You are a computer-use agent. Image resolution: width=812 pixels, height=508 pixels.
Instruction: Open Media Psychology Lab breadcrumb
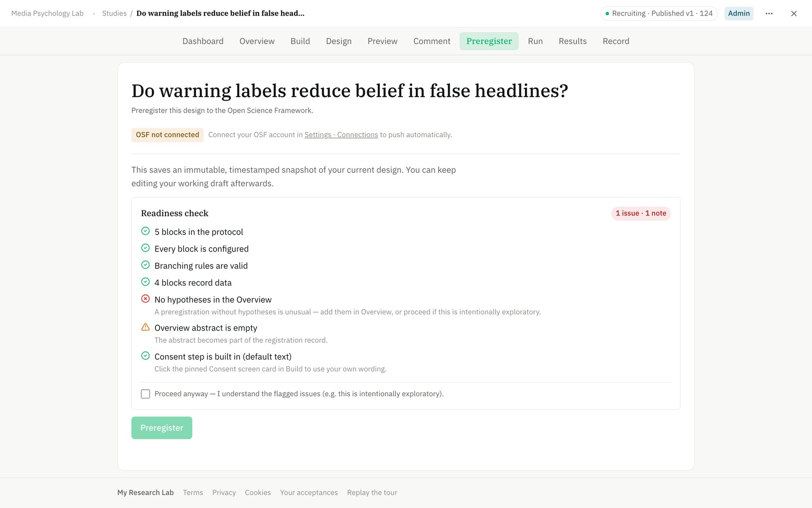click(48, 13)
